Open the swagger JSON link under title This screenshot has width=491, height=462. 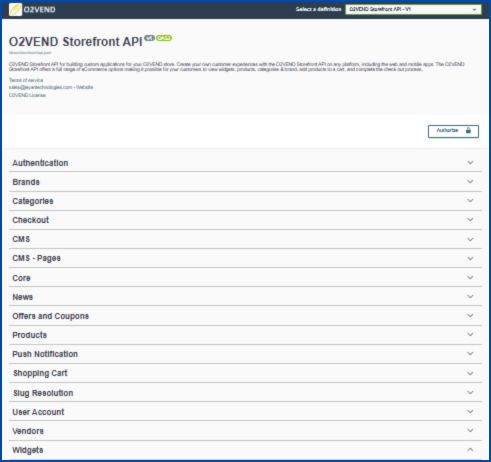(x=30, y=53)
